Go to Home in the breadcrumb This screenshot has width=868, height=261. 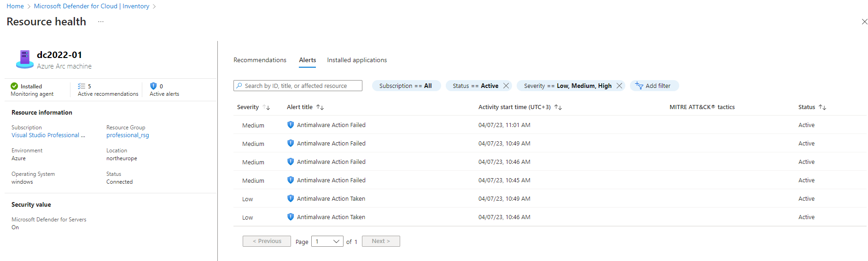click(15, 6)
